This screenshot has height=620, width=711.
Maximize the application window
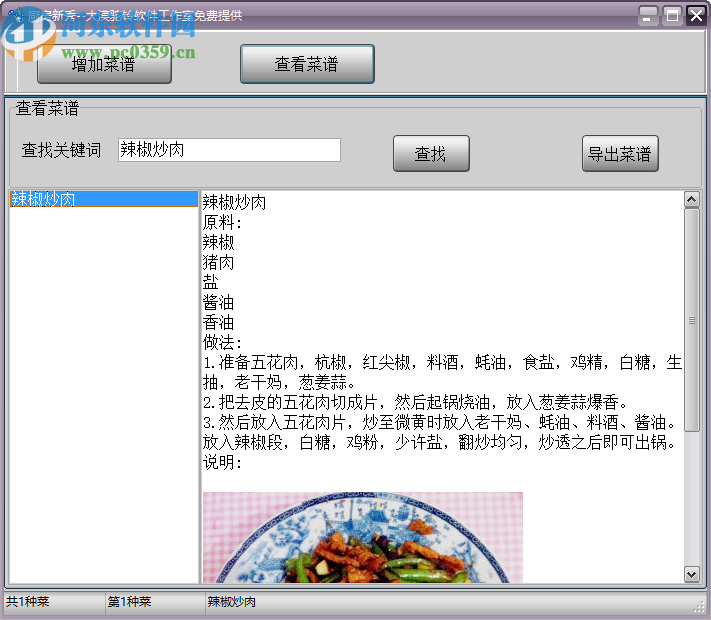[x=672, y=16]
